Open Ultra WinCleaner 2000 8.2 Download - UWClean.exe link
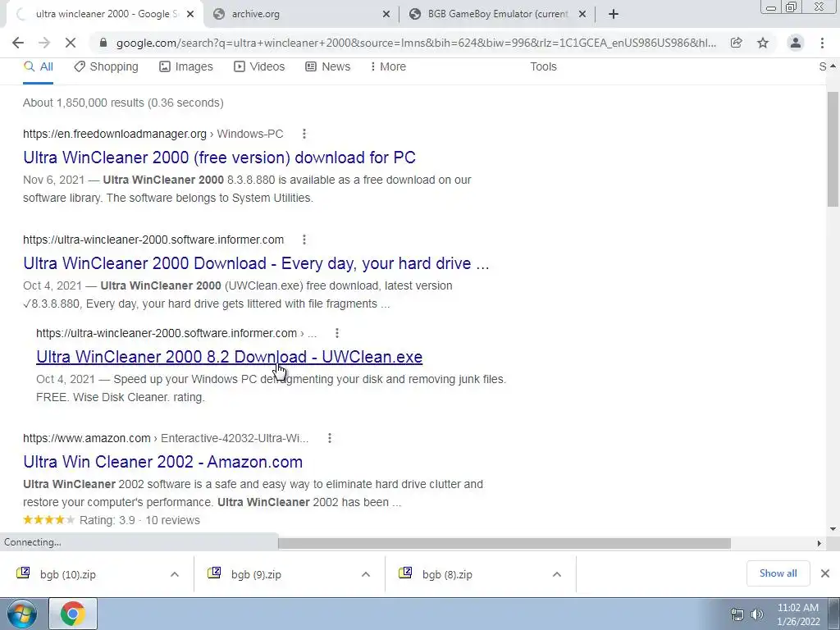 230,356
